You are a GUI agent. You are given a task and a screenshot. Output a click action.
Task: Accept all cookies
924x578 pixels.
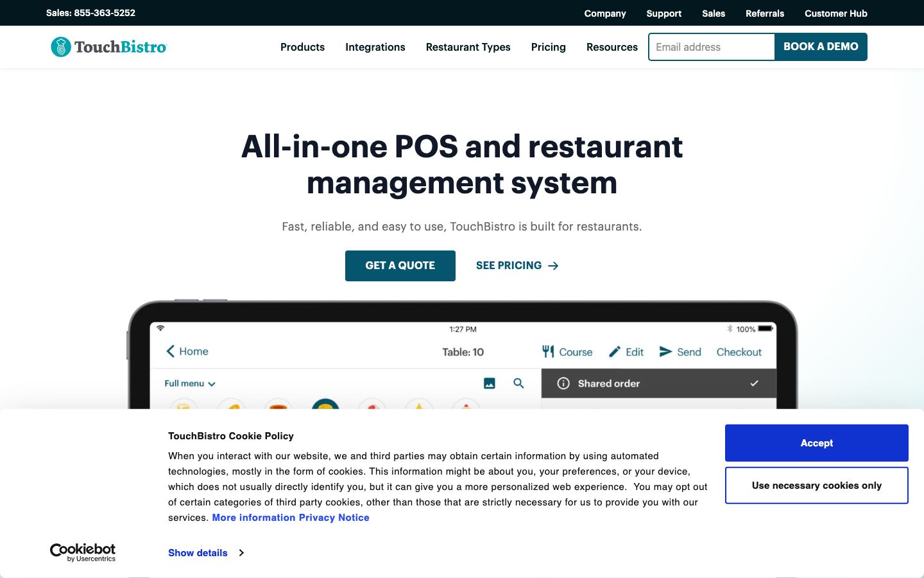[817, 443]
